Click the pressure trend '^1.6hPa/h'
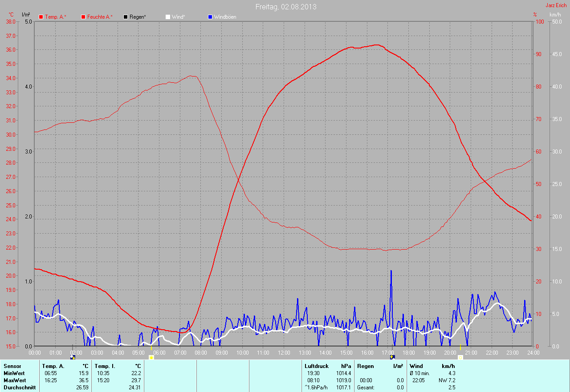 pos(316,388)
